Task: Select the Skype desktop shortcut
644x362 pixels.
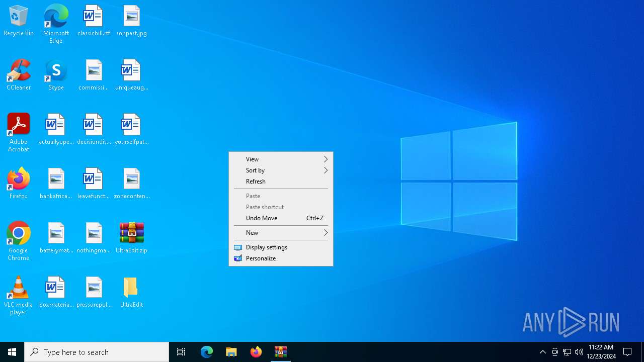Action: 56,75
